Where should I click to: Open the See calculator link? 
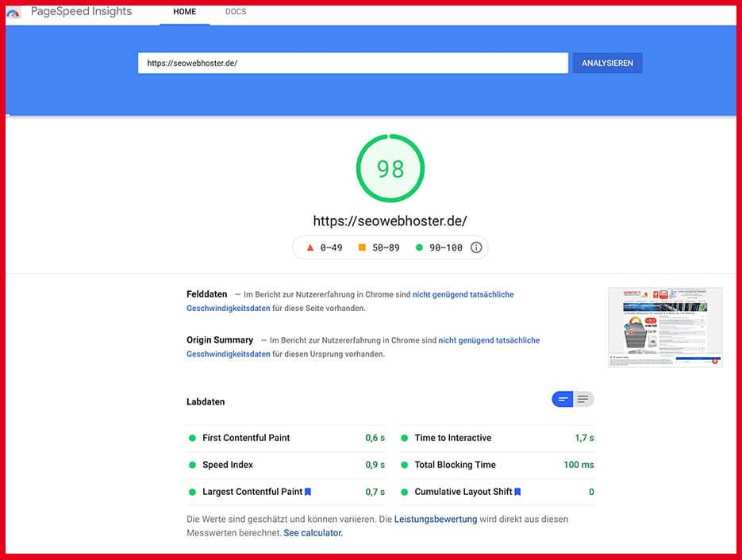pyautogui.click(x=313, y=532)
